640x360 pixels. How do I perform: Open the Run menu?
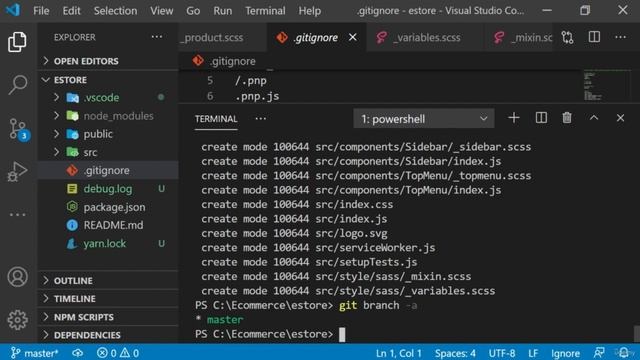point(222,11)
